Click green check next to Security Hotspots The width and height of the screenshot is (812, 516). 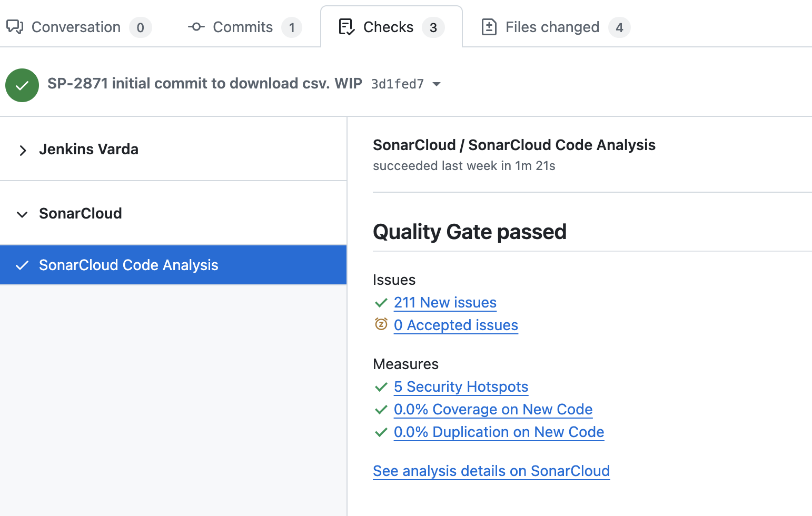click(381, 387)
